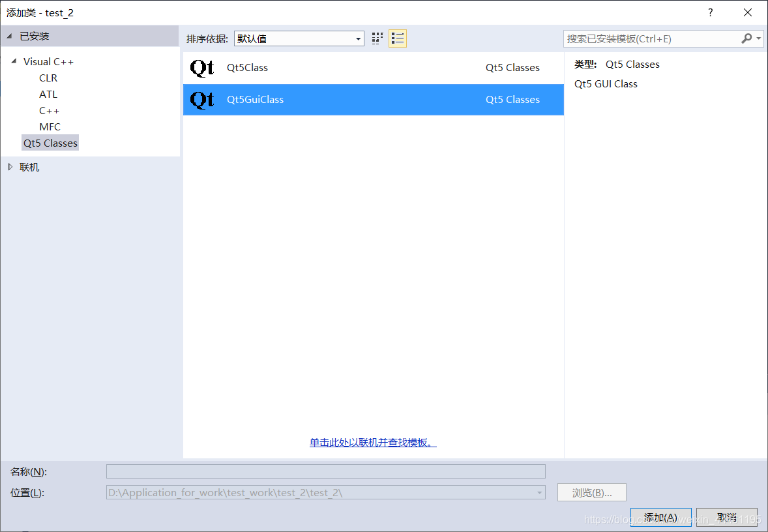Click the Qt5 GUI Class description text
Viewport: 768px width, 532px height.
pos(606,83)
